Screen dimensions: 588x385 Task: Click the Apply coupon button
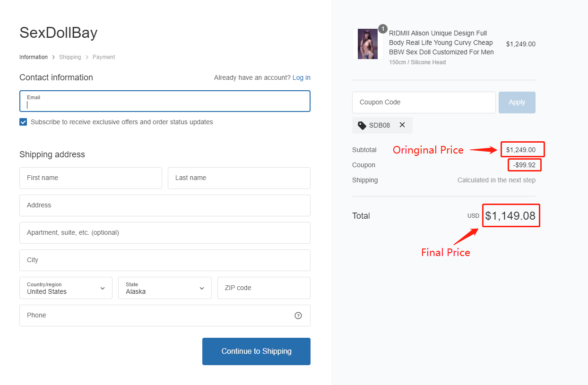pyautogui.click(x=517, y=103)
